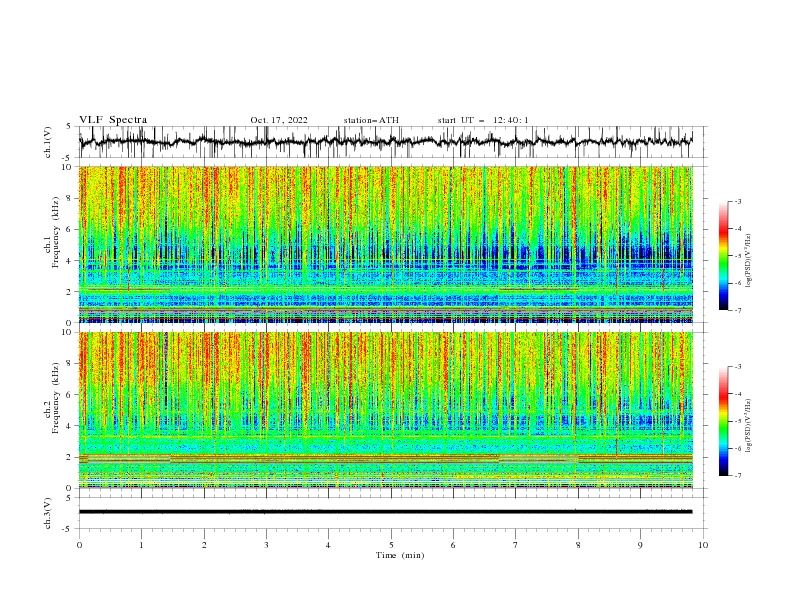Click the time axis tick label '1'

[x=141, y=545]
